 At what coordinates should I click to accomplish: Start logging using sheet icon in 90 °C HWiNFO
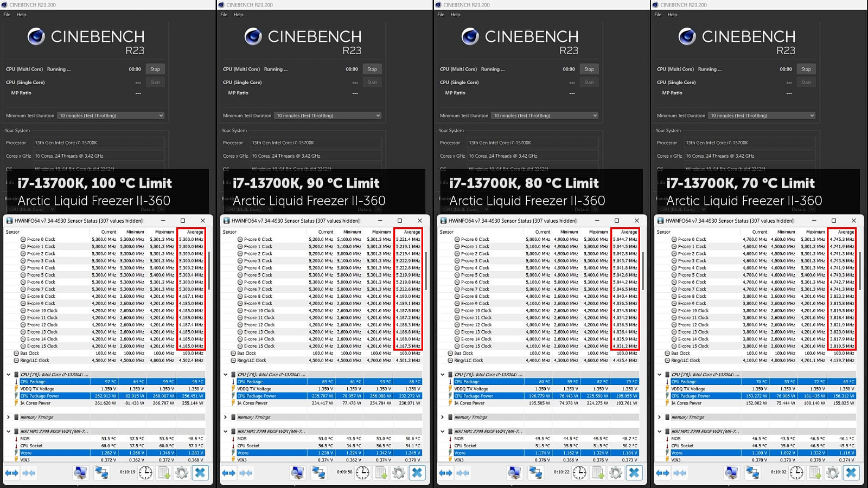pos(381,473)
